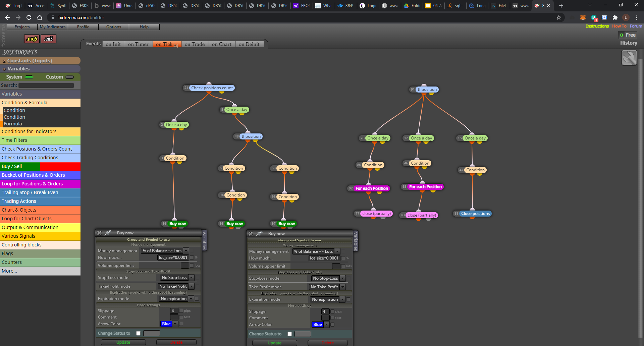Image resolution: width=644 pixels, height=346 pixels.
Task: Open Take-Profit mode dropdown in right panel
Action: (327, 287)
